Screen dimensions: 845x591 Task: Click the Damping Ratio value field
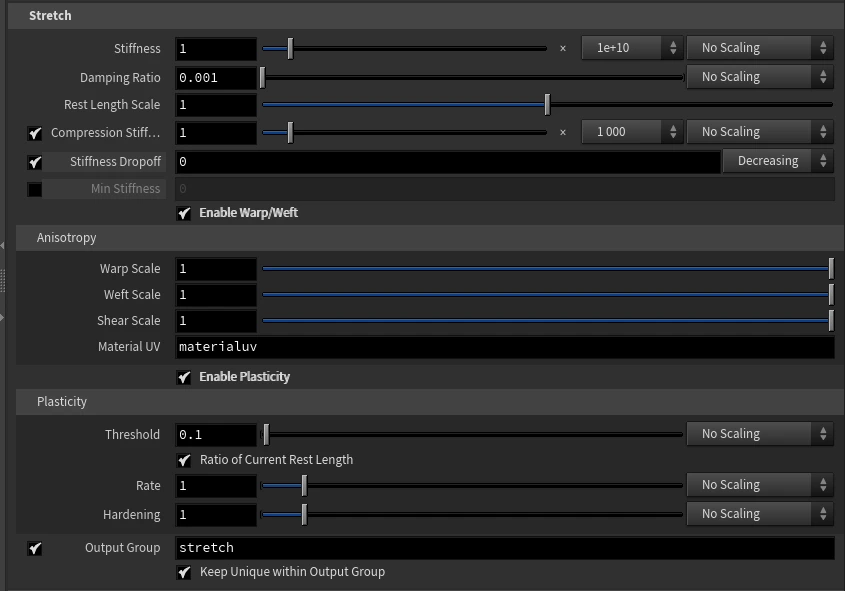pyautogui.click(x=216, y=78)
